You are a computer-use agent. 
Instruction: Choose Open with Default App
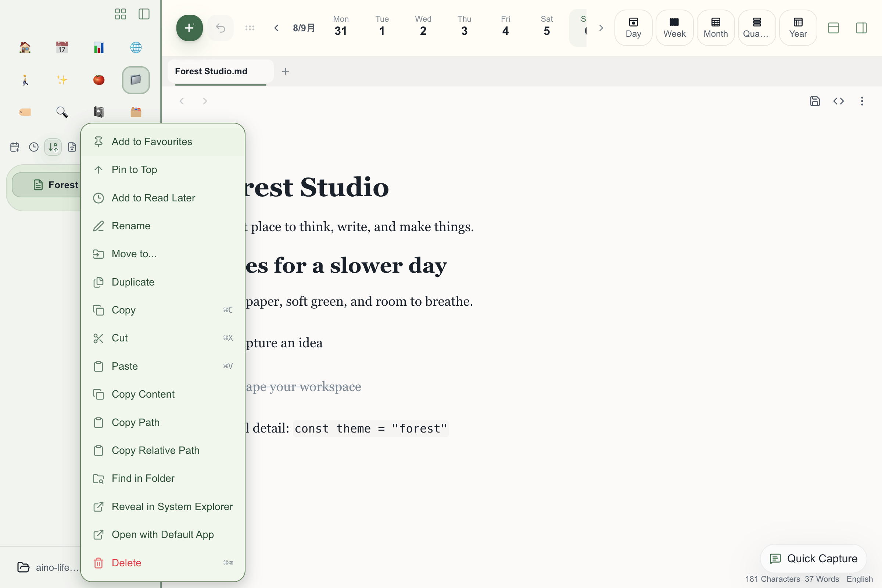coord(163,534)
